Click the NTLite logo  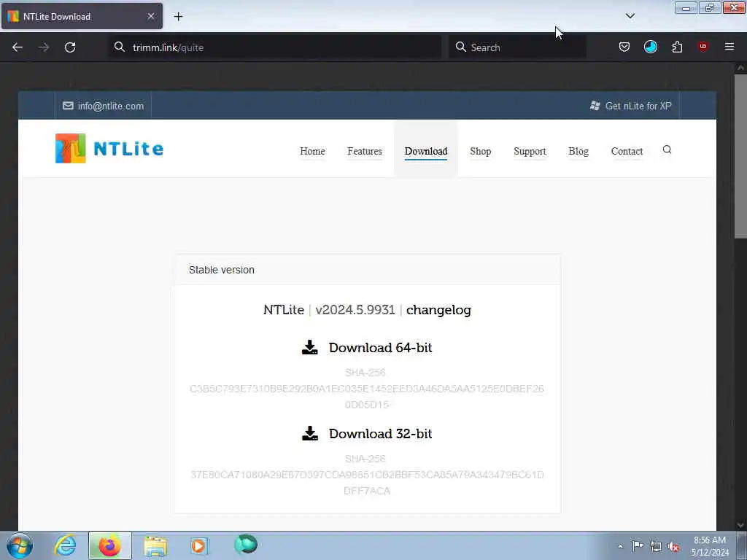click(x=109, y=149)
